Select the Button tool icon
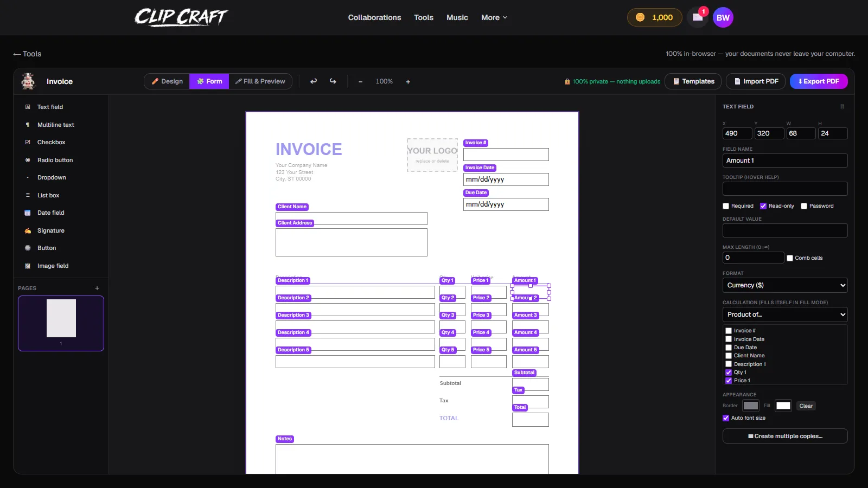 click(x=28, y=248)
